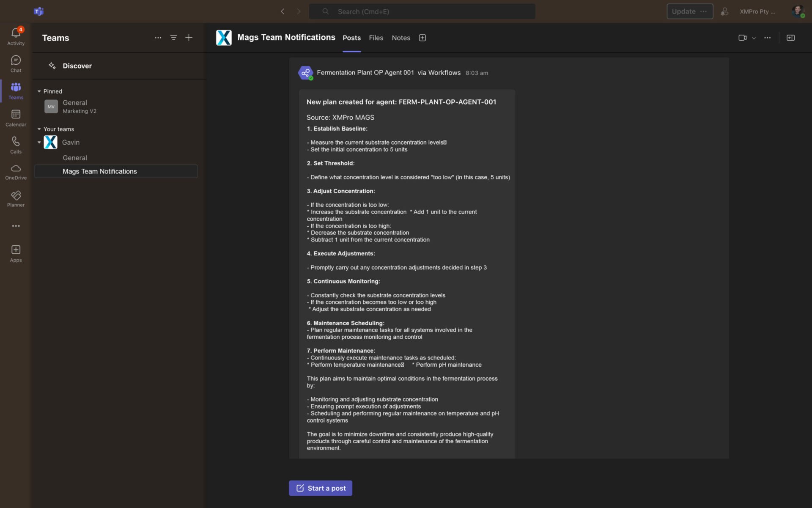
Task: Open the Activity bell icon
Action: 16,33
